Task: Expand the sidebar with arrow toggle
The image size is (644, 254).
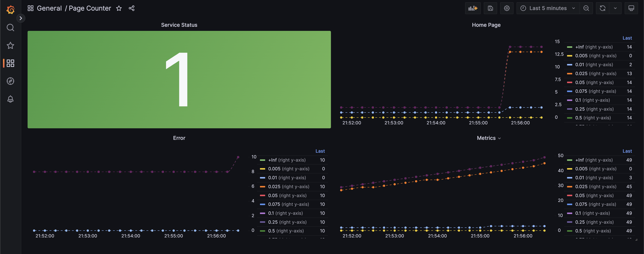Action: [x=21, y=18]
